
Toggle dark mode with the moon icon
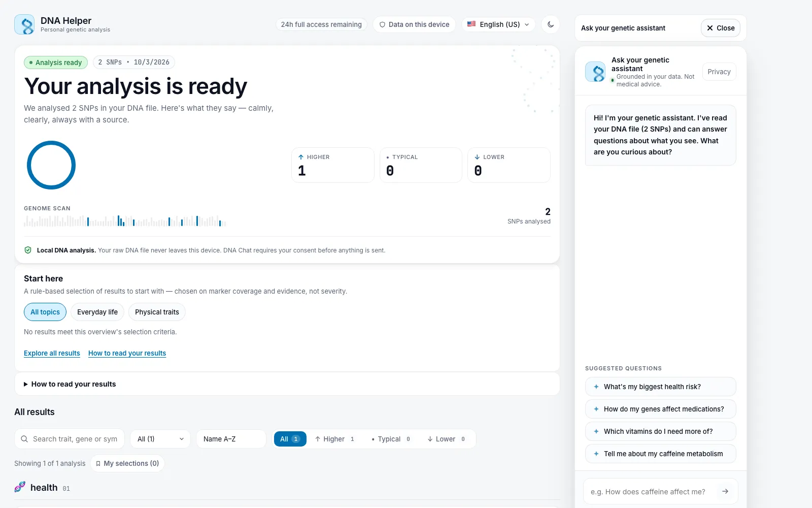(551, 24)
